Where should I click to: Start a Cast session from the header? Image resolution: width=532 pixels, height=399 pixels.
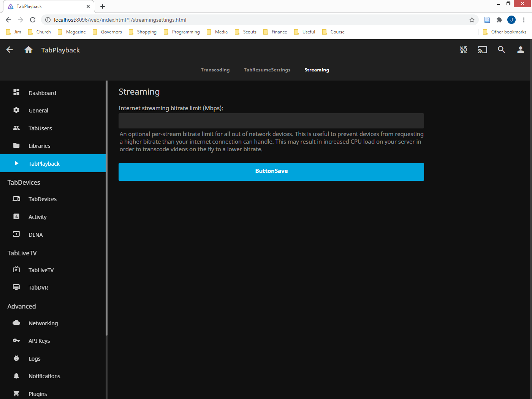pos(483,49)
